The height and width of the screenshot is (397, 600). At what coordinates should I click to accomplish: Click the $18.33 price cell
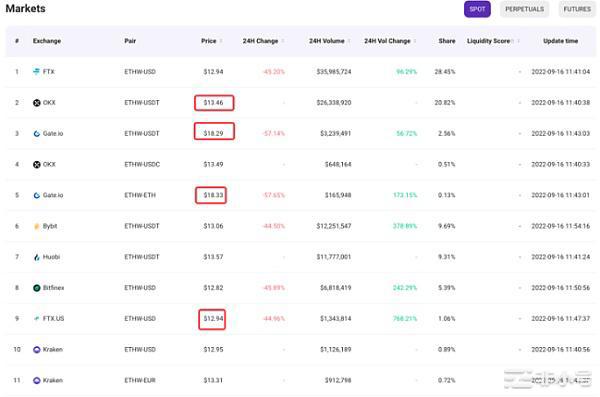coord(214,195)
